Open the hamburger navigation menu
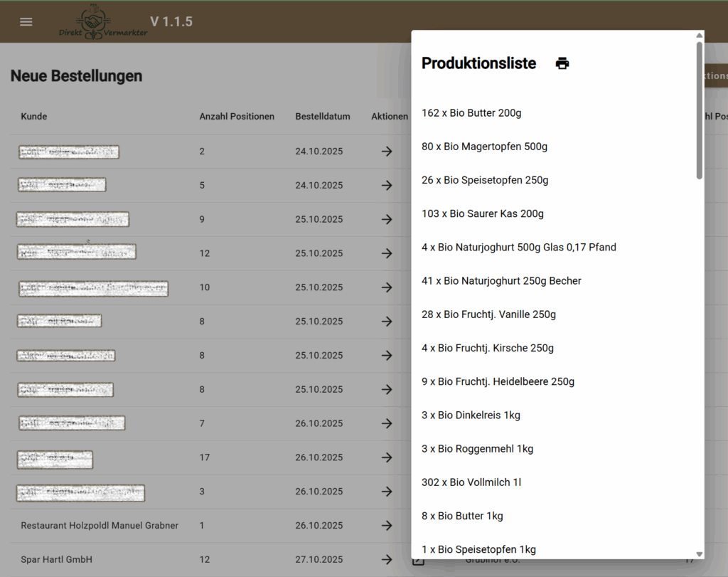 pyautogui.click(x=26, y=21)
